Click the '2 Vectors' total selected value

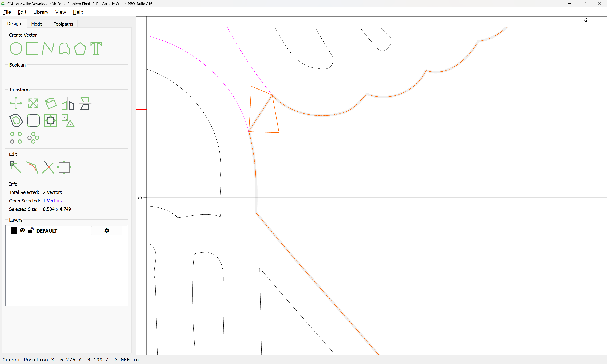click(52, 192)
